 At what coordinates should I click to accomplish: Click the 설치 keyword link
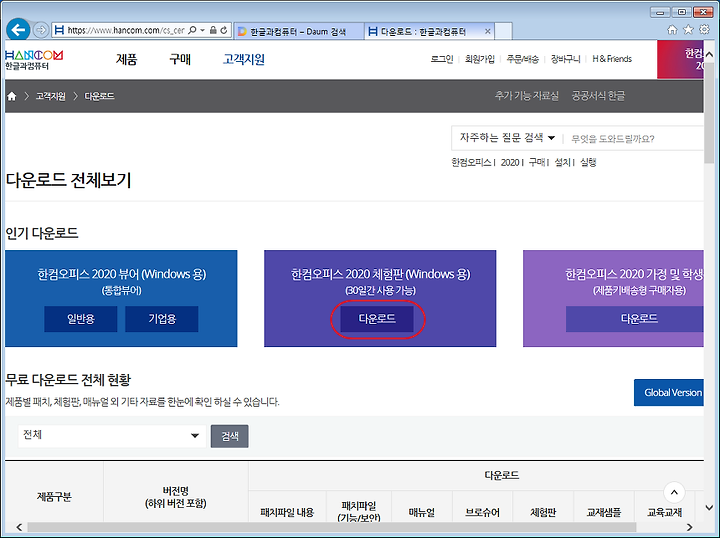point(562,162)
